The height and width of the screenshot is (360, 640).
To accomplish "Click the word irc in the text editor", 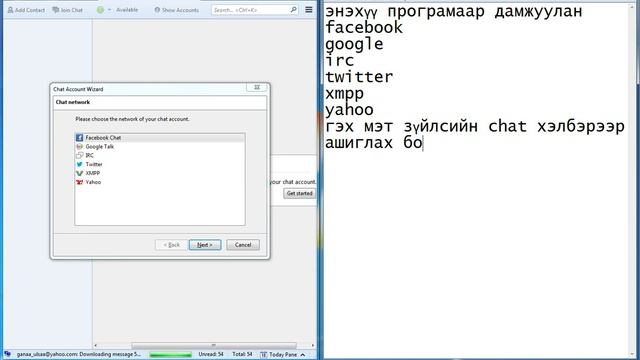I will (x=340, y=60).
